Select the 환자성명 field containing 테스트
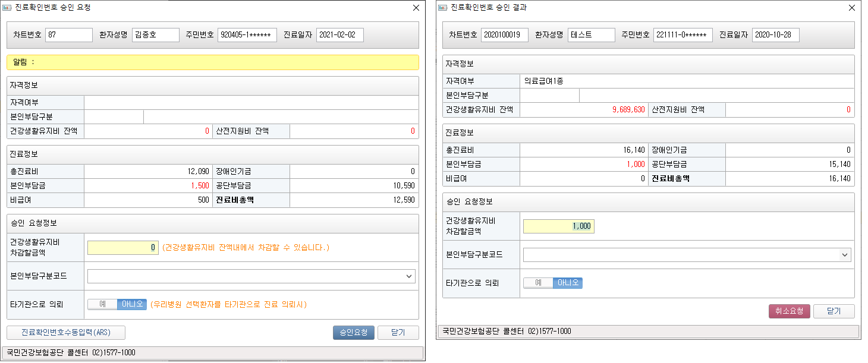Viewport: 868px width, 363px height. point(591,35)
